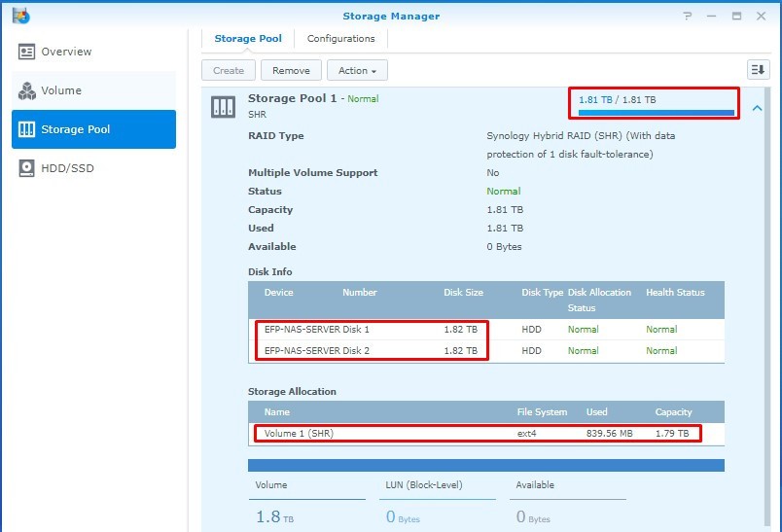Click the Device column header
Viewport: 782px width, 532px height.
click(x=279, y=293)
